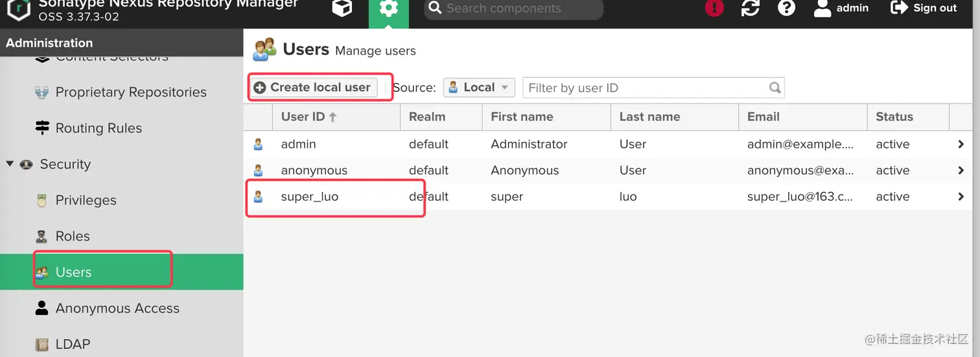The height and width of the screenshot is (357, 980).
Task: Open the Source Local dropdown
Action: [479, 87]
